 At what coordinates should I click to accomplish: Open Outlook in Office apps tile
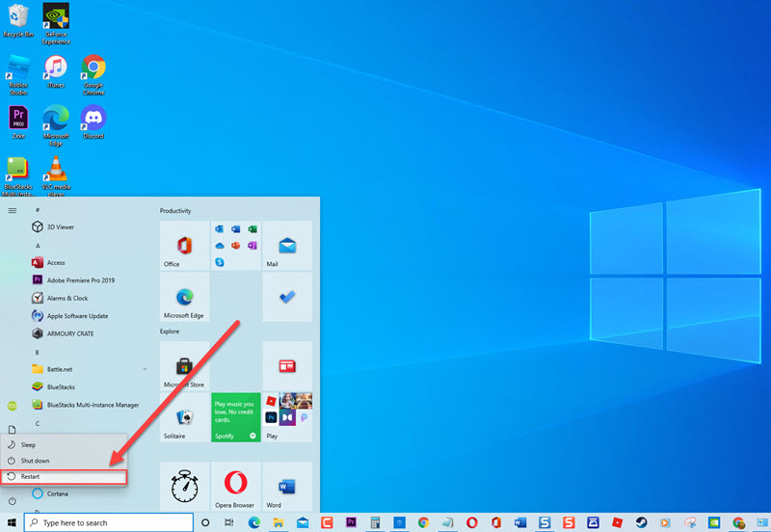[220, 229]
